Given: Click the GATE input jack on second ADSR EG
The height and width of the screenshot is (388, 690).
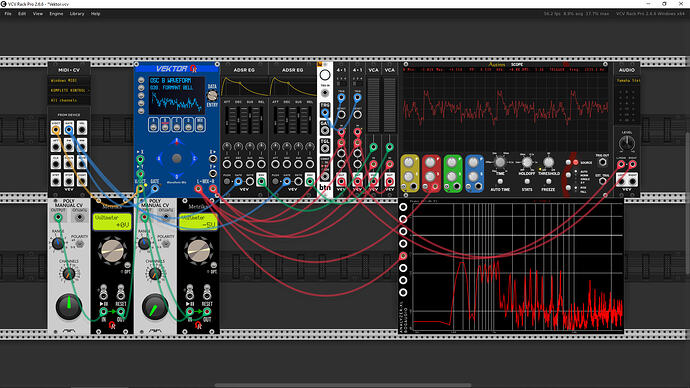Looking at the screenshot, I should tap(287, 181).
